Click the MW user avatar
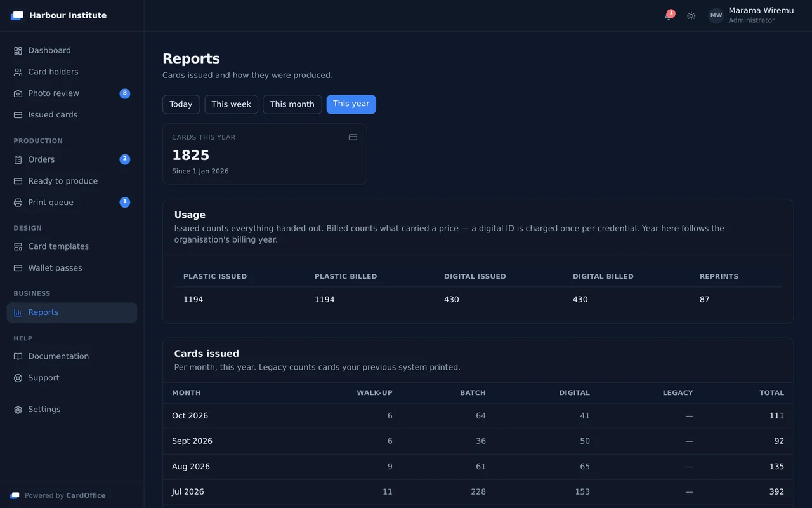 coord(716,15)
